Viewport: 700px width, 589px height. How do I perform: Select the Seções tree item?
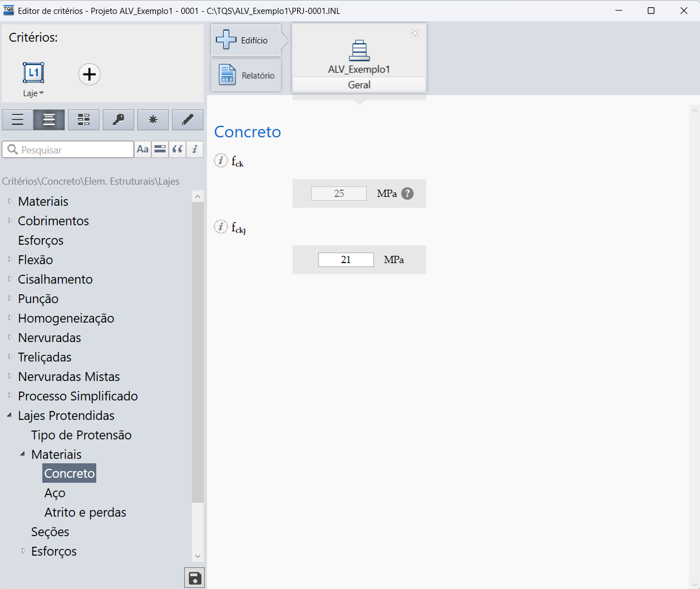coord(50,532)
